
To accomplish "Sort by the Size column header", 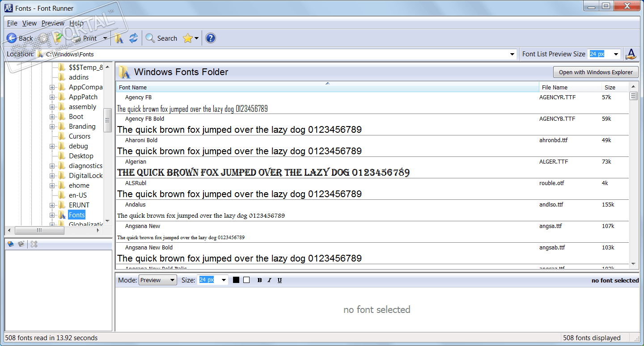I will point(615,87).
